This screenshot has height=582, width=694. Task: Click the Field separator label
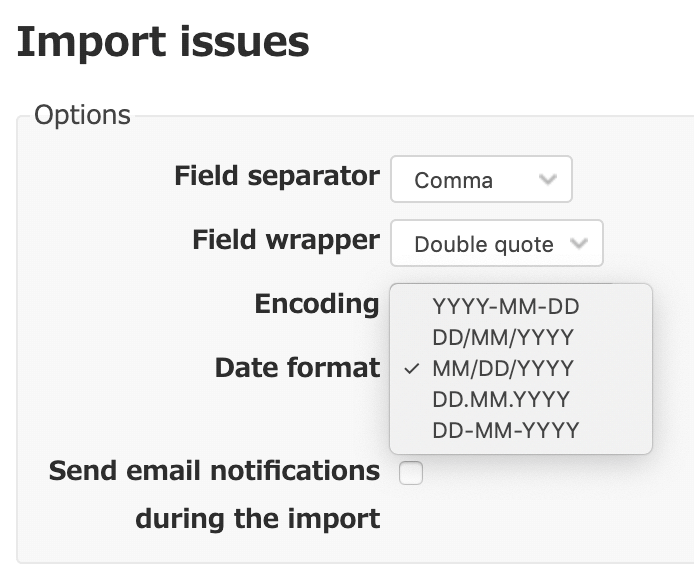pyautogui.click(x=277, y=176)
